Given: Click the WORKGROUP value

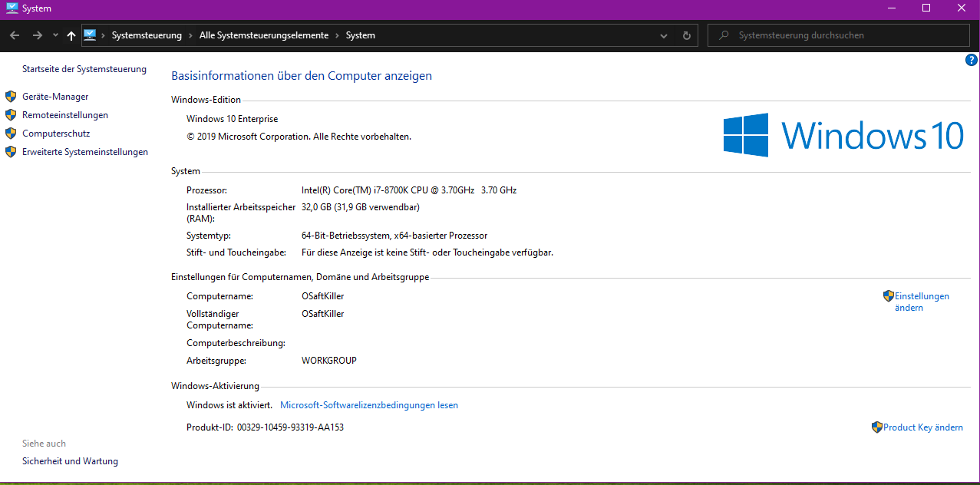Looking at the screenshot, I should (x=329, y=361).
